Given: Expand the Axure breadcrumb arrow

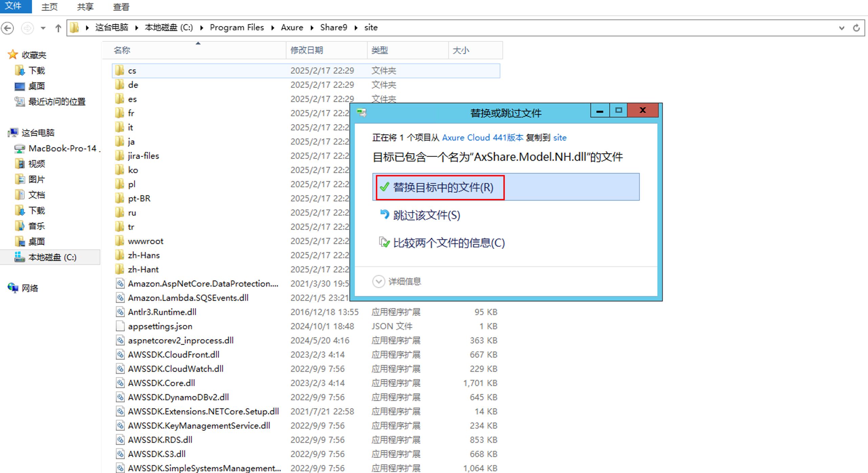Looking at the screenshot, I should [x=312, y=28].
